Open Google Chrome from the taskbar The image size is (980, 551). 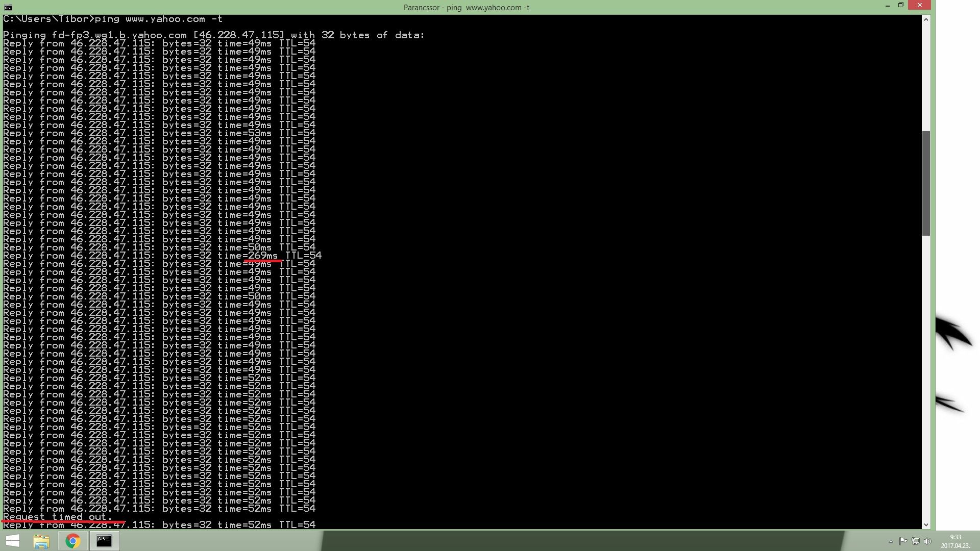72,541
